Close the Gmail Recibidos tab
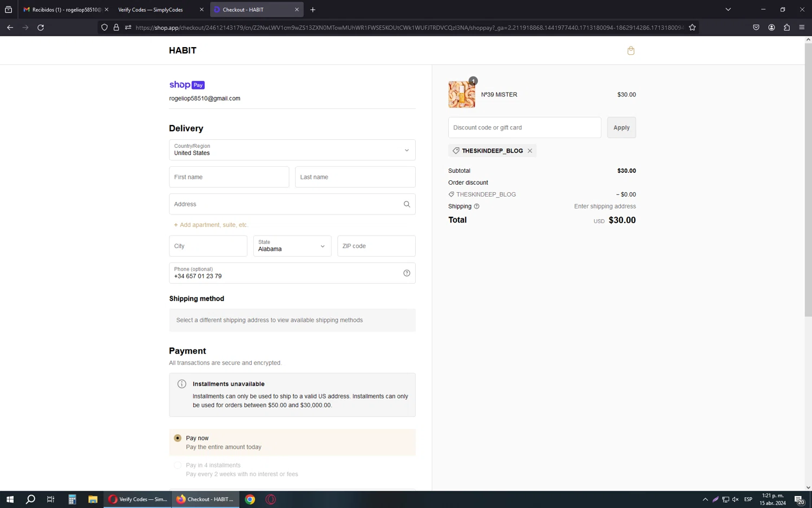The width and height of the screenshot is (812, 508). [x=106, y=10]
